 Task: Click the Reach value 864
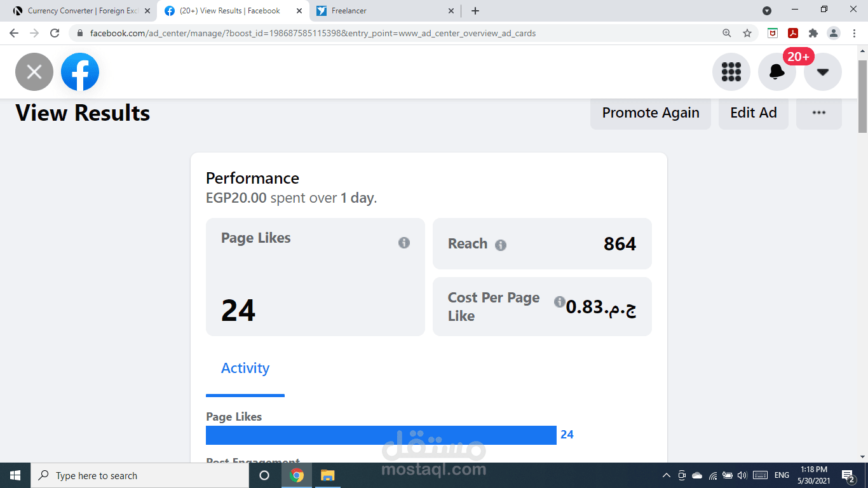(620, 244)
